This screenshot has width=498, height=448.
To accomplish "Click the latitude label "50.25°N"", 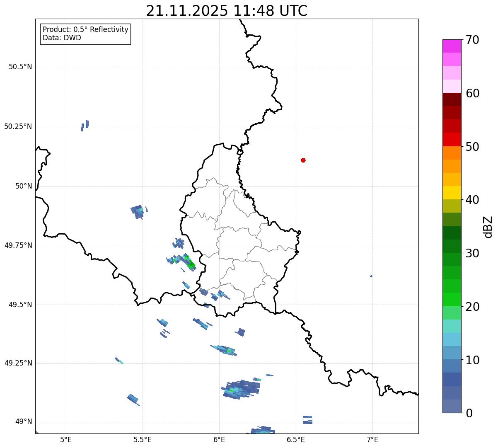I will [18, 126].
